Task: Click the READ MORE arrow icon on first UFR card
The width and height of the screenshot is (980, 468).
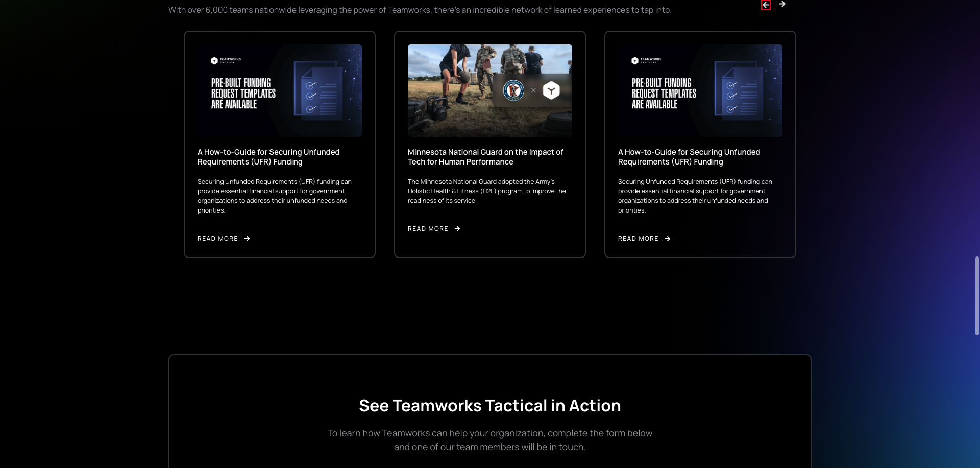Action: pos(247,238)
